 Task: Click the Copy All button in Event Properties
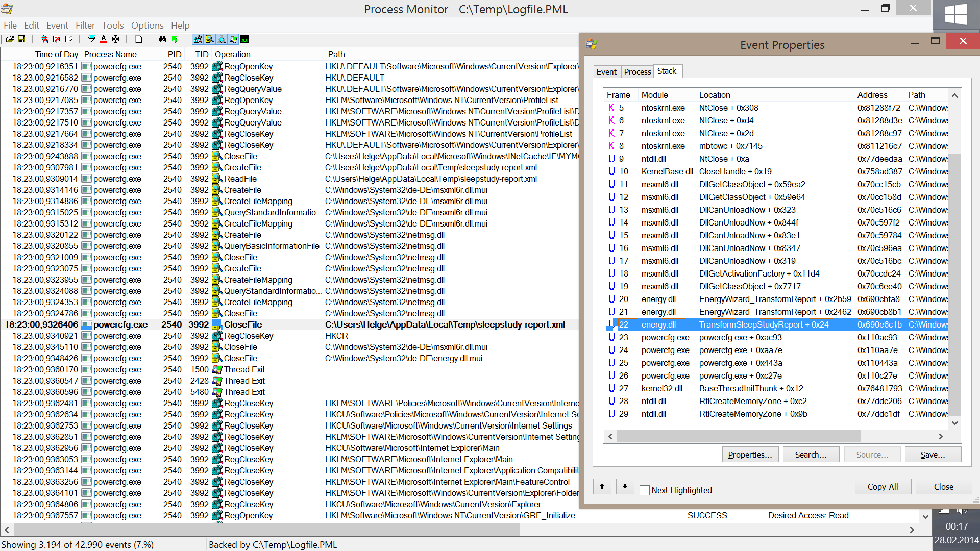(883, 486)
